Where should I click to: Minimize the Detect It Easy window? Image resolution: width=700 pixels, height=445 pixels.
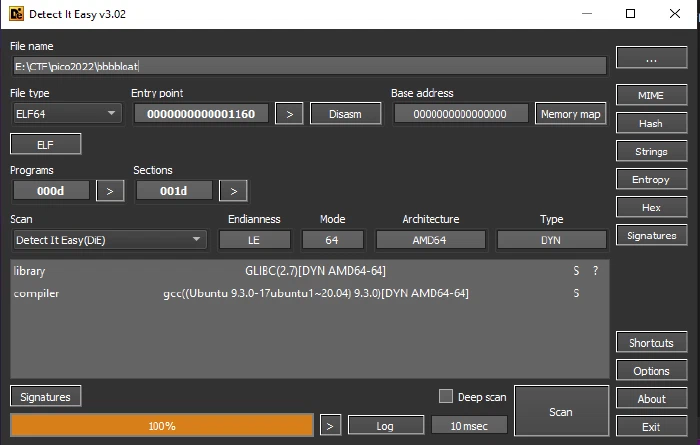tap(587, 14)
